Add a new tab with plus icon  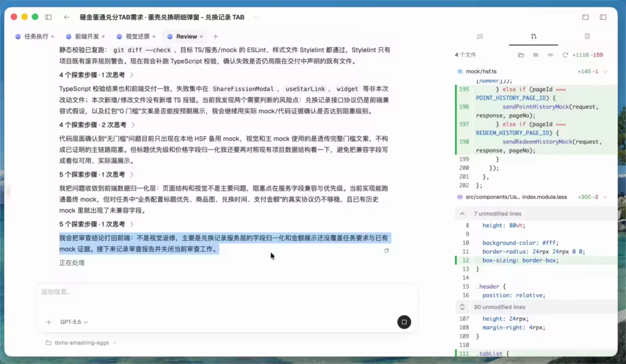point(216,37)
